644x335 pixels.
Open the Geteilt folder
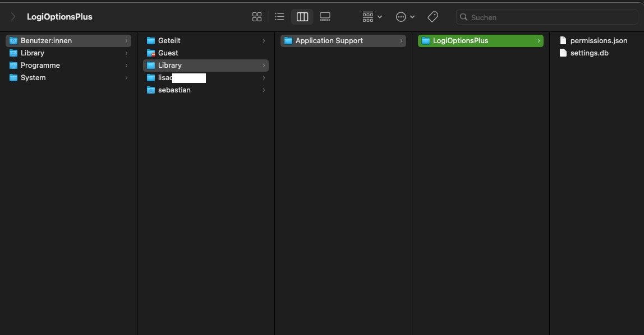point(169,41)
